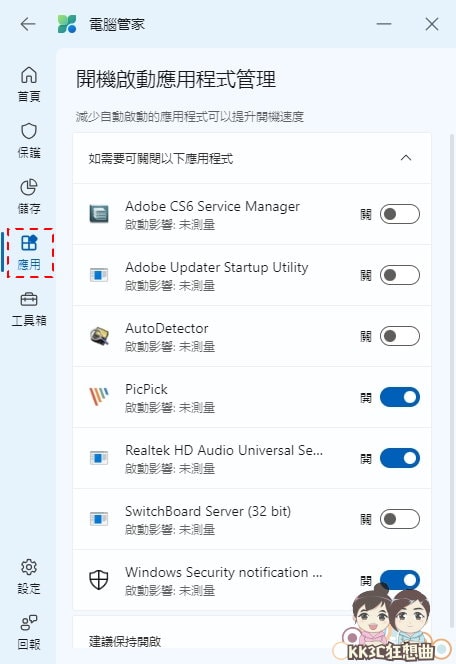Click the Adobe Updater Startup Utility icon
456x664 pixels.
pos(99,275)
